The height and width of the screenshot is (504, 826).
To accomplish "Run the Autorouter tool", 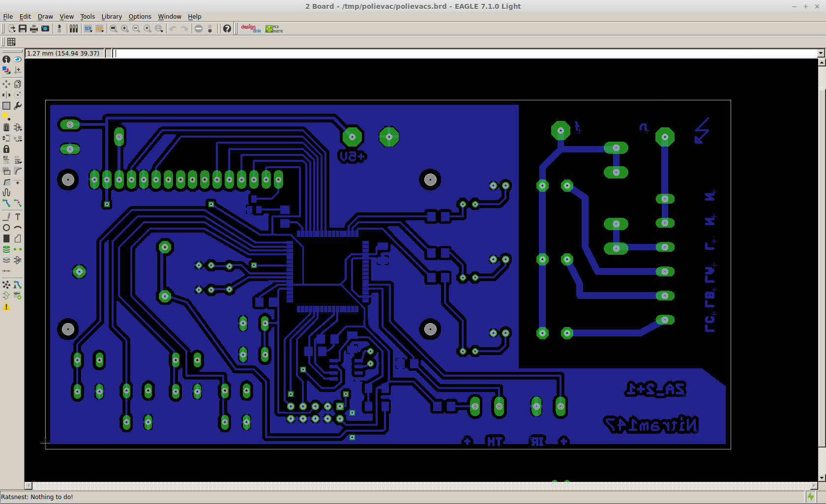I will (18, 285).
